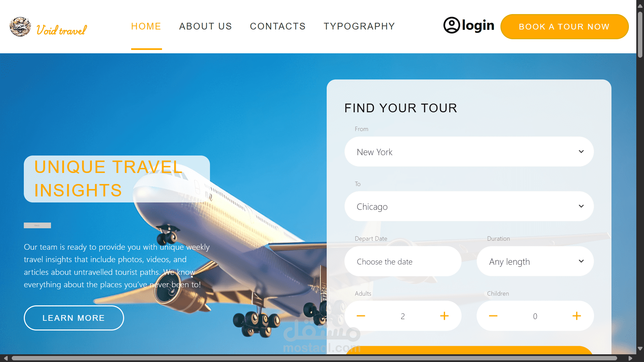644x362 pixels.
Task: Select the Home tab
Action: click(146, 26)
